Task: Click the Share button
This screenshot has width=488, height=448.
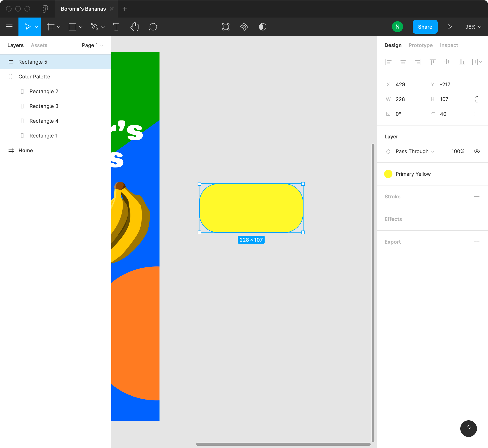Action: [x=425, y=27]
